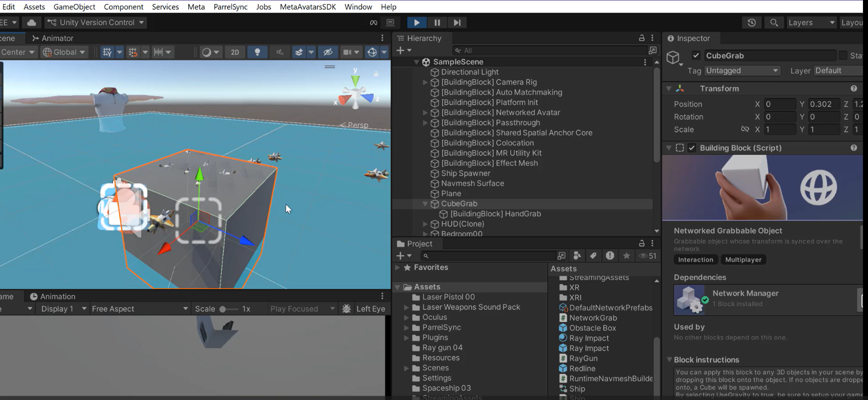Collapse the CubeGrab hierarchy item
This screenshot has height=400, width=868.
click(425, 204)
